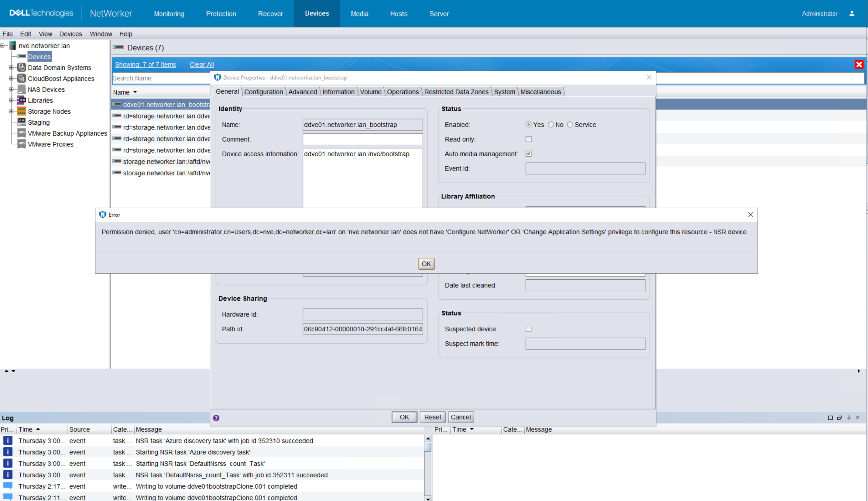Select the Staging icon in the tree
The width and height of the screenshot is (868, 501).
click(x=21, y=122)
